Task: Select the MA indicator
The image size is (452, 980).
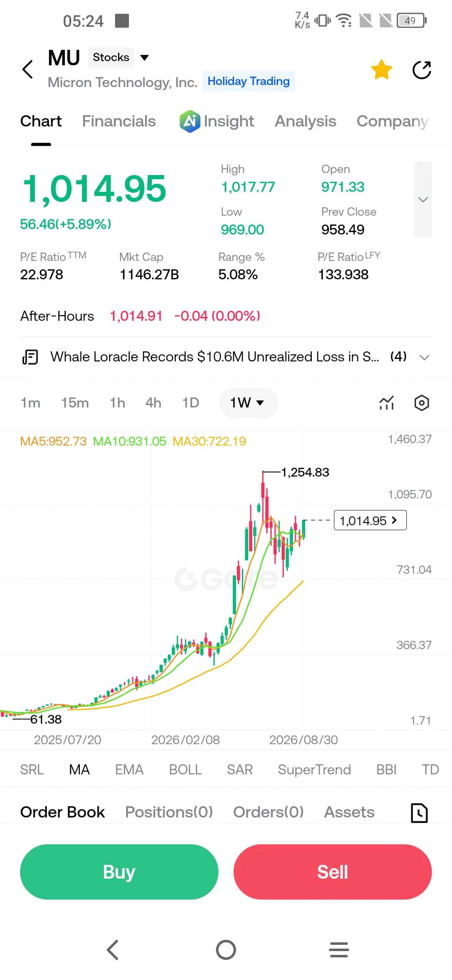Action: tap(80, 770)
